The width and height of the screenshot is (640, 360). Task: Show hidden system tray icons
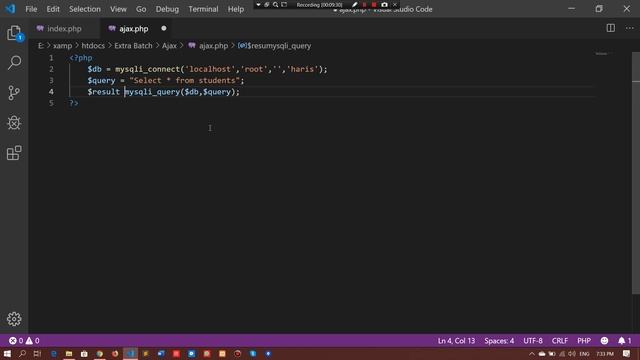pyautogui.click(x=531, y=353)
